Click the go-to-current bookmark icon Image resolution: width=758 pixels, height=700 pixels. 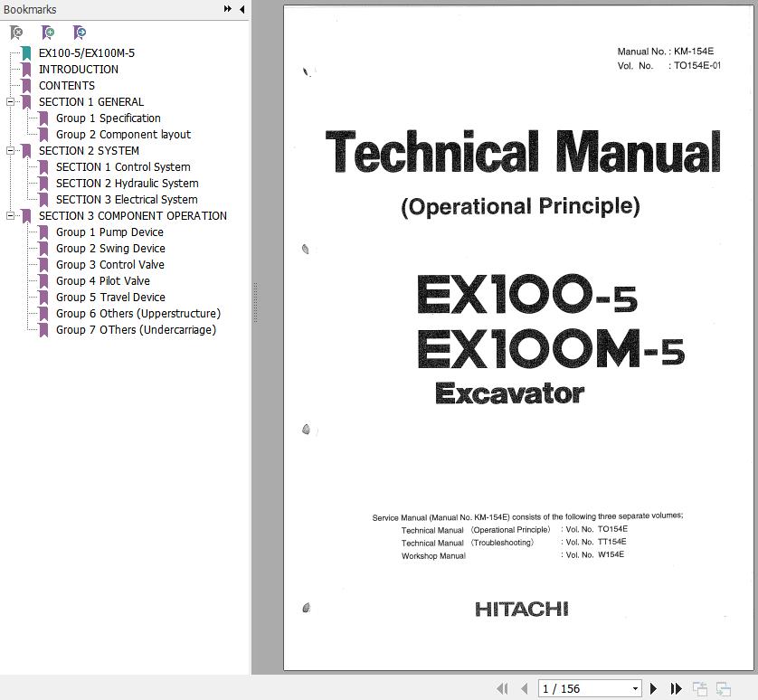[x=80, y=33]
